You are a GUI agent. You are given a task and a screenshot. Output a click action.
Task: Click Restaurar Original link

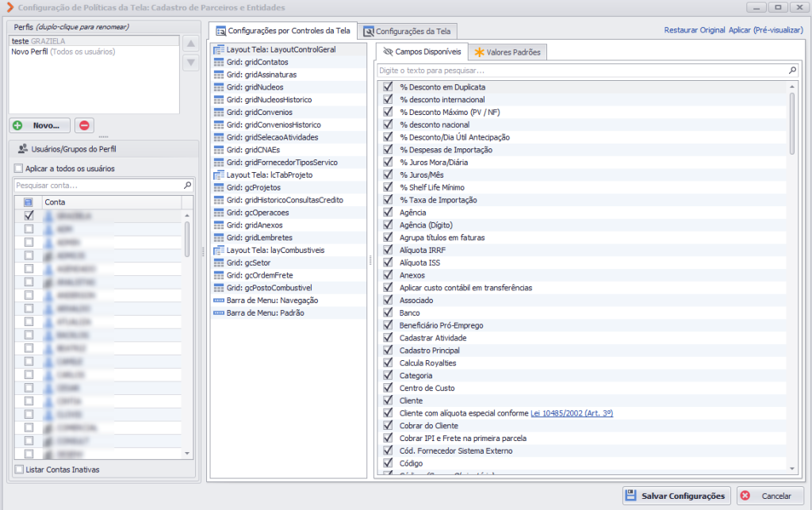695,30
